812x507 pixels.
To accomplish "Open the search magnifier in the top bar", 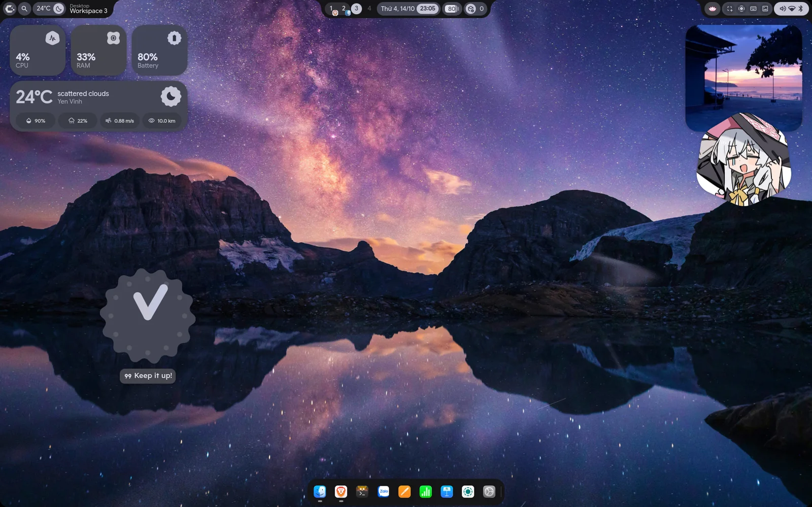I will pyautogui.click(x=24, y=9).
